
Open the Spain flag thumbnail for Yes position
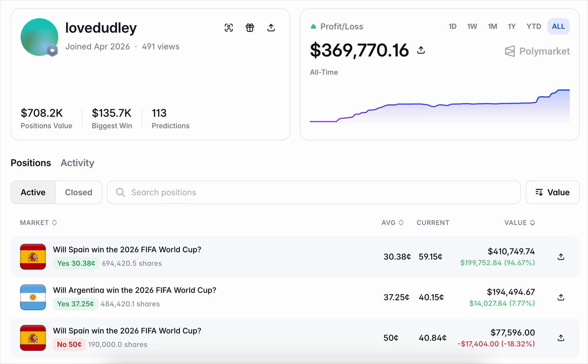point(33,257)
